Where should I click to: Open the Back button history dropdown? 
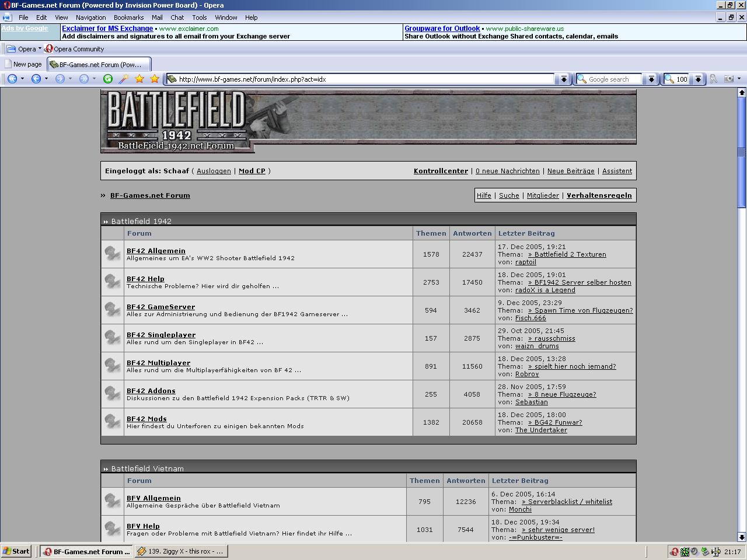pos(47,79)
